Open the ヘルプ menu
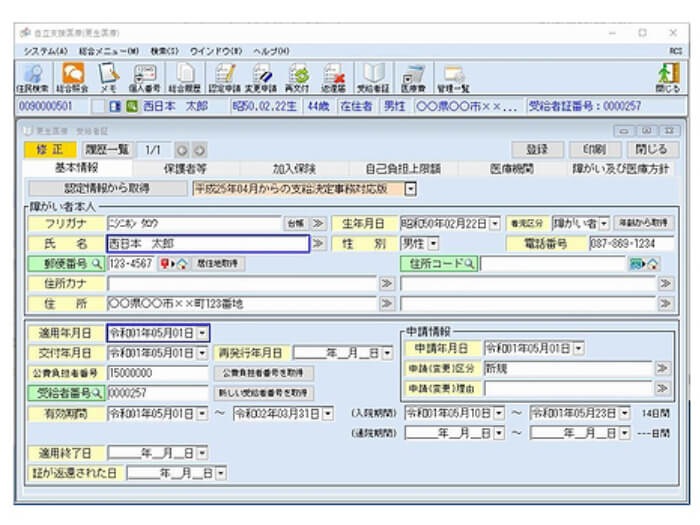Screen dimensions: 700x525 (x=271, y=51)
